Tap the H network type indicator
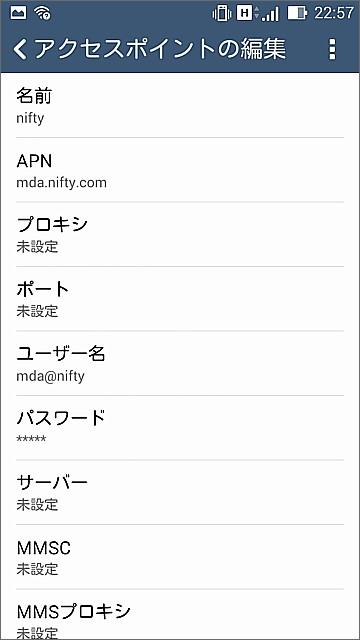 coord(244,13)
